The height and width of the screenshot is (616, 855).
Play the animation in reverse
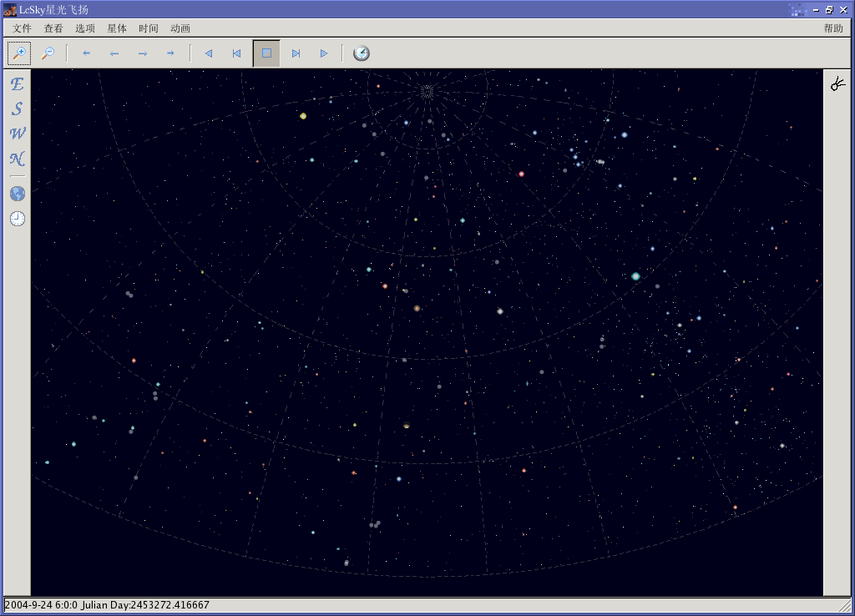click(208, 53)
